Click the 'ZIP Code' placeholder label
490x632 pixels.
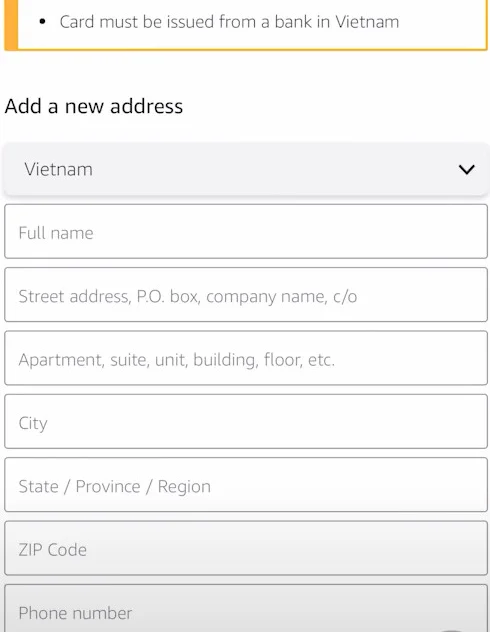pos(53,550)
